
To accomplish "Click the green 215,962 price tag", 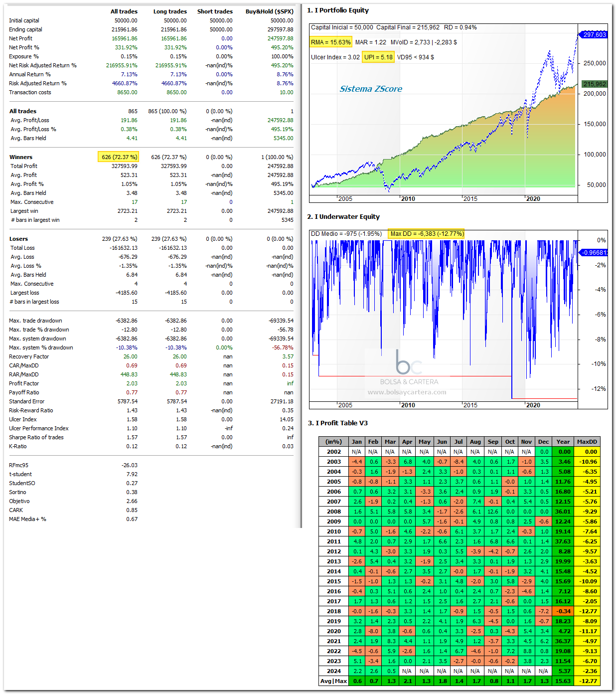I will click(595, 84).
